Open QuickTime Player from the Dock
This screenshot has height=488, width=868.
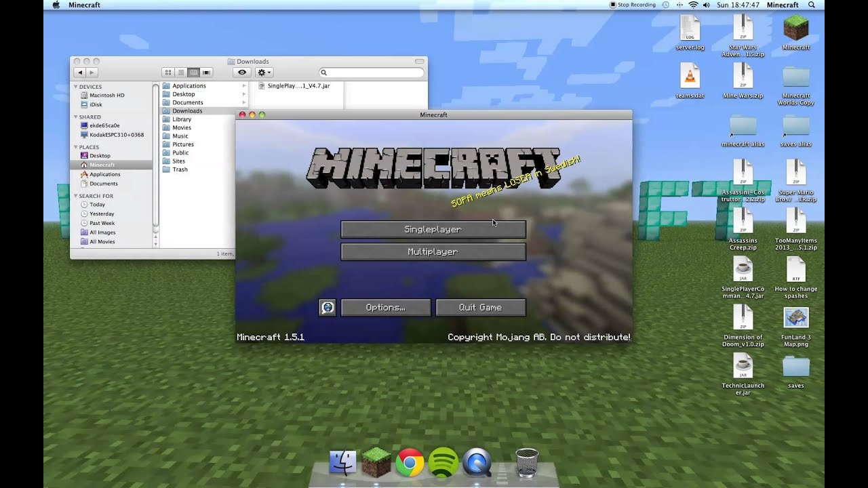pos(477,463)
